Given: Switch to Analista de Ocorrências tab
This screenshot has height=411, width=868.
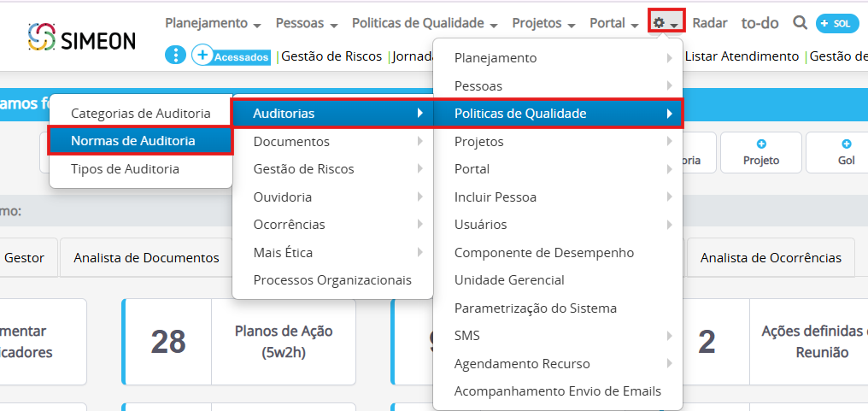Looking at the screenshot, I should [x=771, y=257].
